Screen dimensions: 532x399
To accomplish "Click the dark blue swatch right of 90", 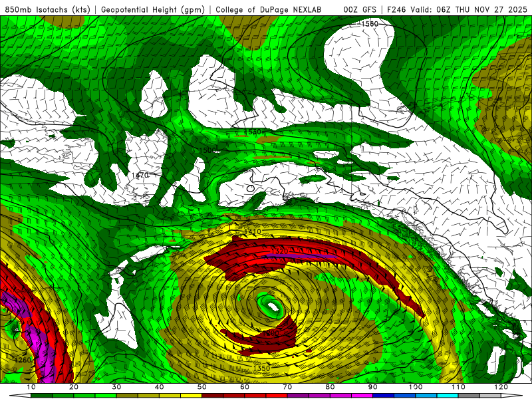I will click(384, 396).
